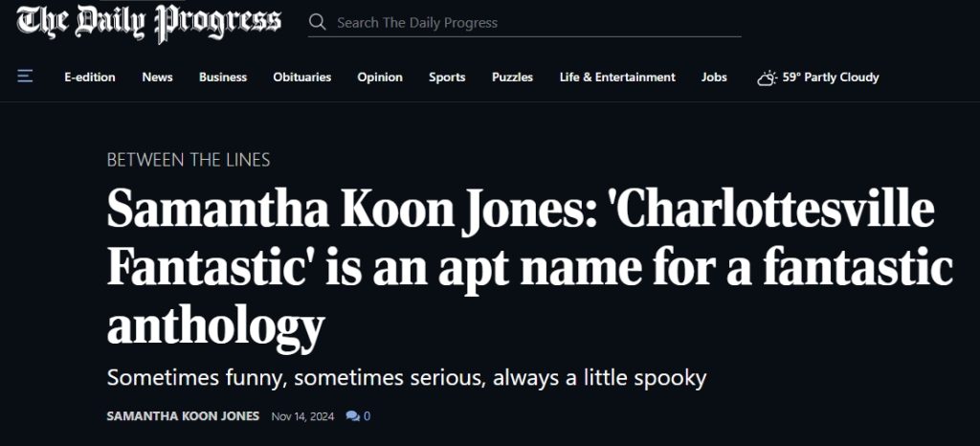
Task: Open the hamburger menu icon
Action: tap(25, 77)
